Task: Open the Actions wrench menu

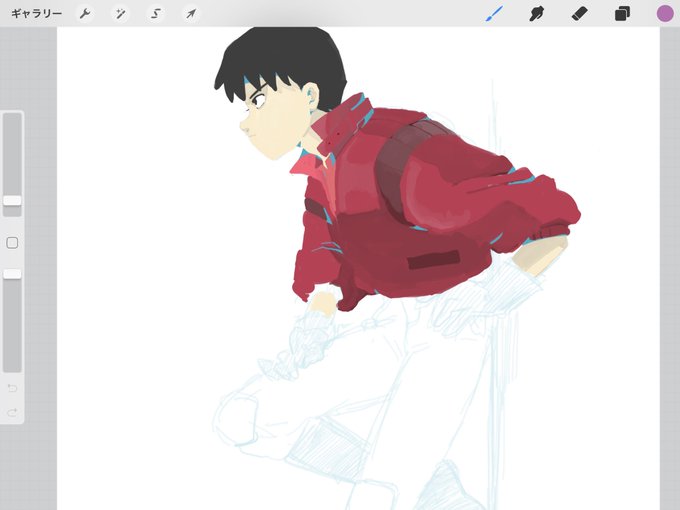Action: (x=85, y=14)
